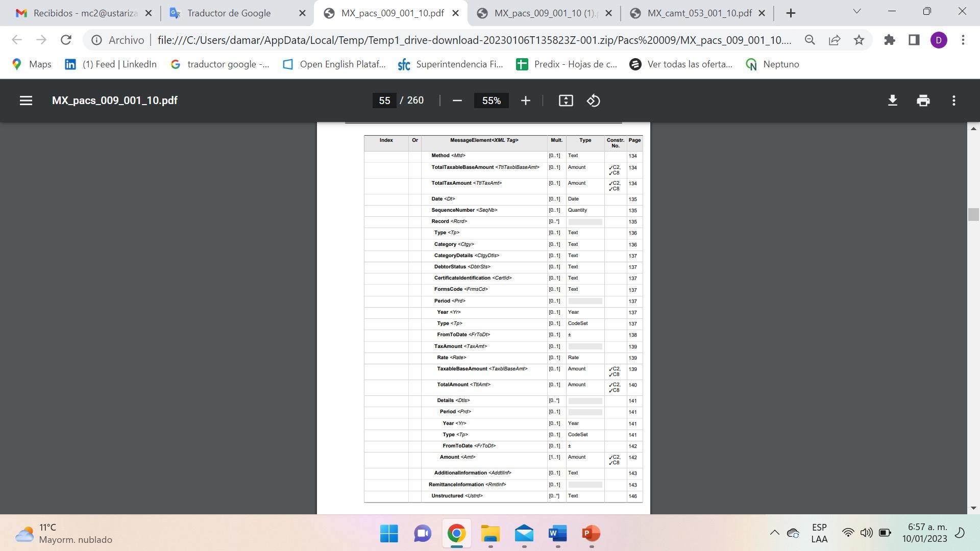980x551 pixels.
Task: Click the PDF zoom out minus button
Action: [457, 101]
